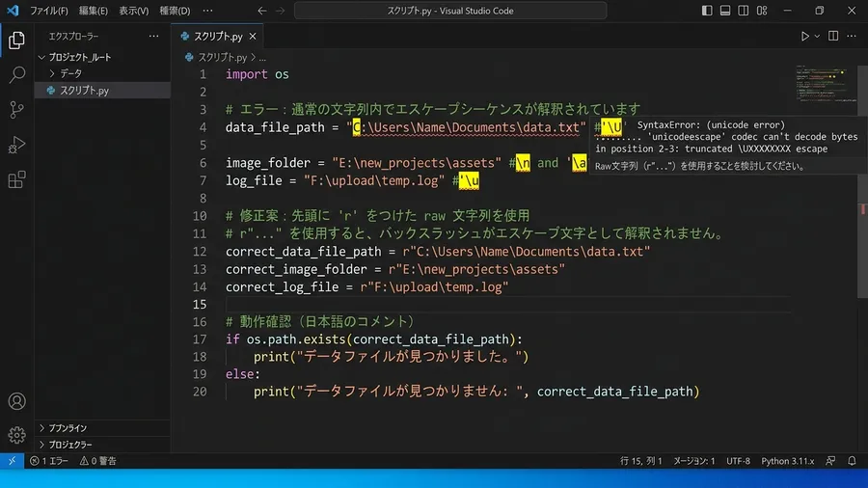Click 行 15, 列 1 cursor position
The height and width of the screenshot is (488, 868).
640,461
